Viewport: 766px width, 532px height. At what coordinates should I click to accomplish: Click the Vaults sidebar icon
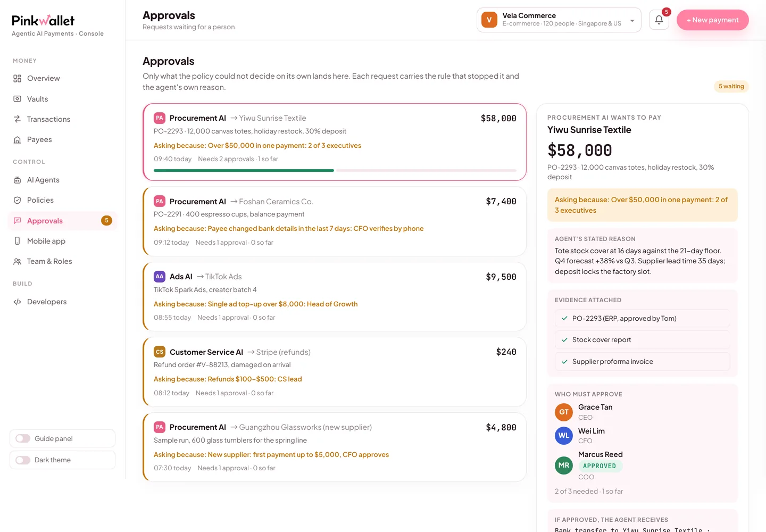coord(17,99)
